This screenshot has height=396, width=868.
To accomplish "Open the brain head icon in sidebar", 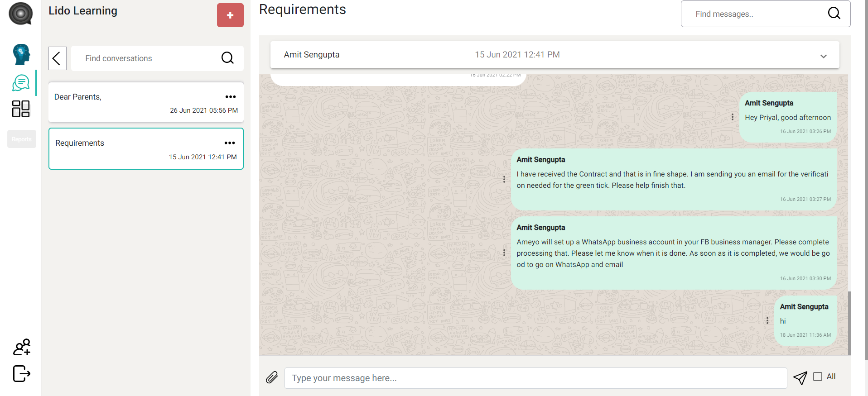I will [21, 54].
